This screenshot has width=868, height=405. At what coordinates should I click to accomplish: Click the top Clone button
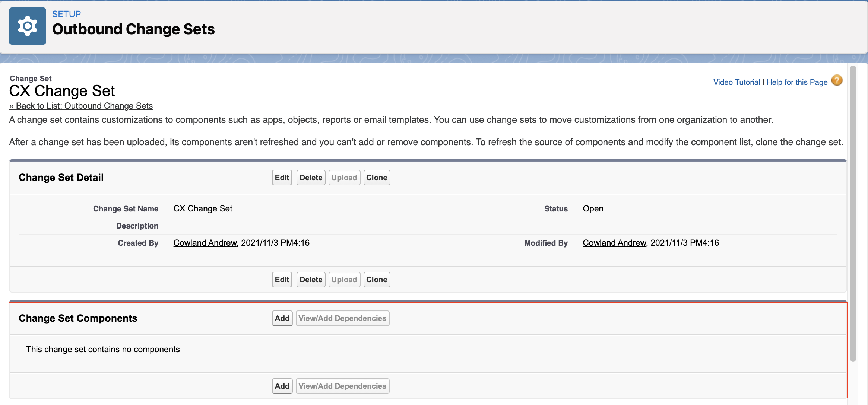[377, 178]
